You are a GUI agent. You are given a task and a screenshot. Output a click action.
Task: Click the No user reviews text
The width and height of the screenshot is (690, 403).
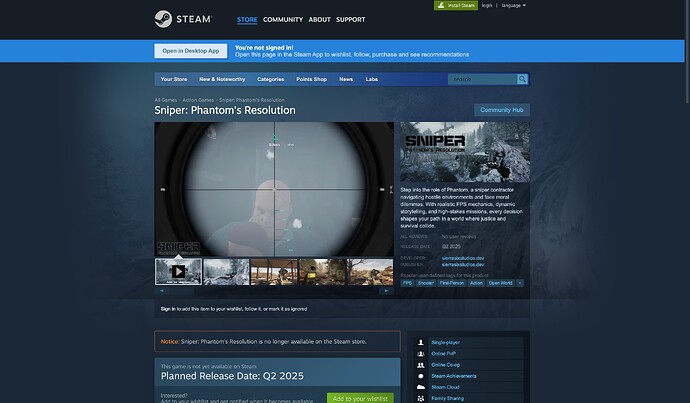pos(459,237)
